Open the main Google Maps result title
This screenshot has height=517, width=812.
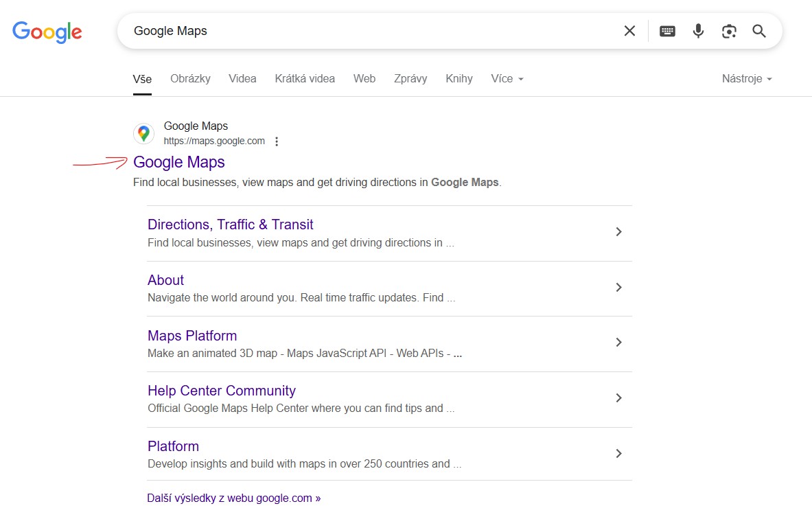pyautogui.click(x=178, y=162)
